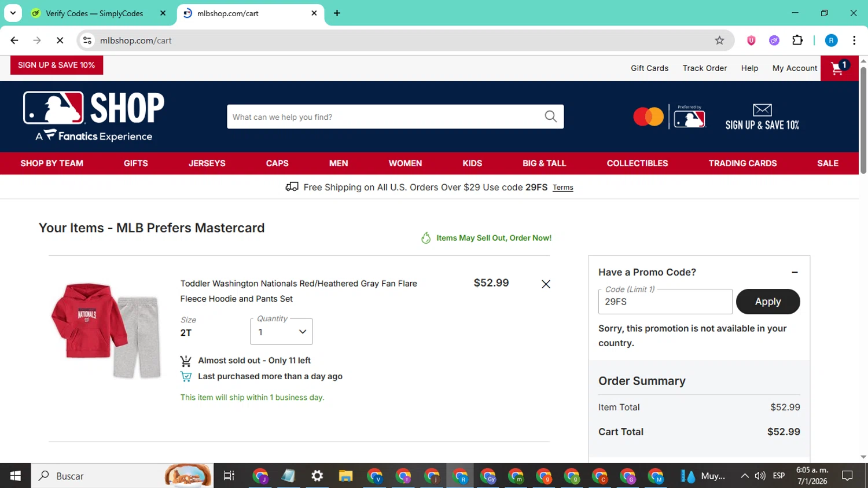868x488 pixels.
Task: Open the COLLECTIBLES menu
Action: pyautogui.click(x=637, y=163)
